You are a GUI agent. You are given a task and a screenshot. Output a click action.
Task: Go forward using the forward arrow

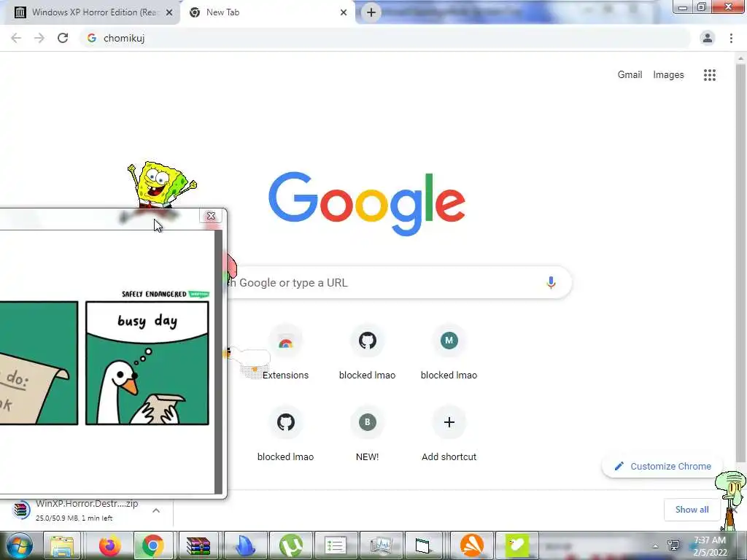click(39, 38)
